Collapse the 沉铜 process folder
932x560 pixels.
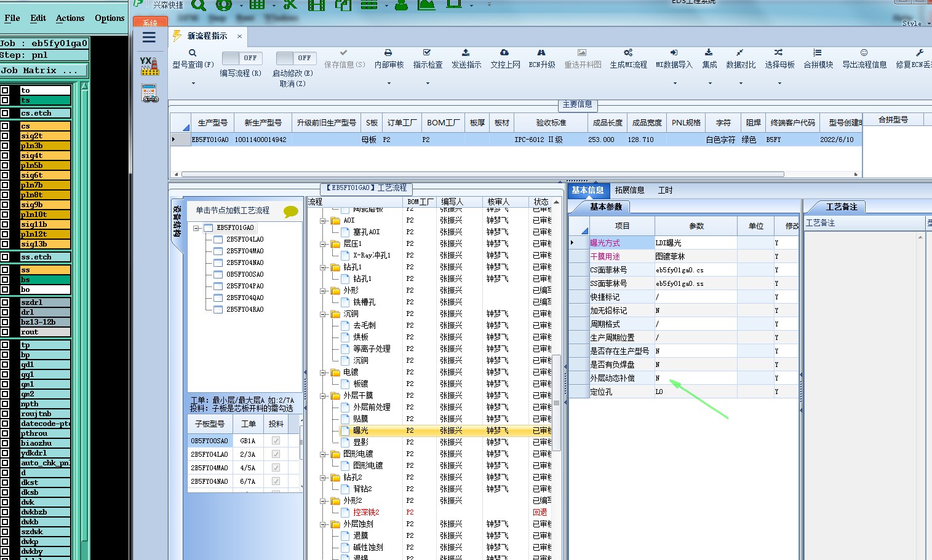point(323,314)
